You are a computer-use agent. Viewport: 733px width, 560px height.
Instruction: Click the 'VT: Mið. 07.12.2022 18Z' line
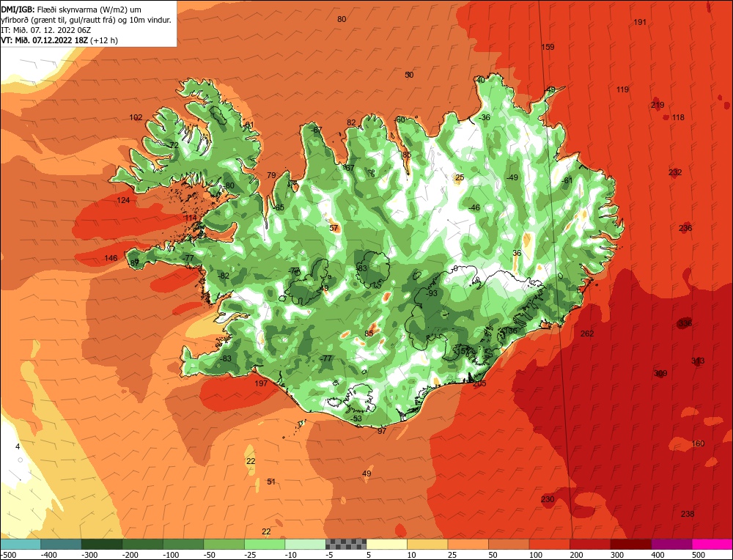(45, 40)
